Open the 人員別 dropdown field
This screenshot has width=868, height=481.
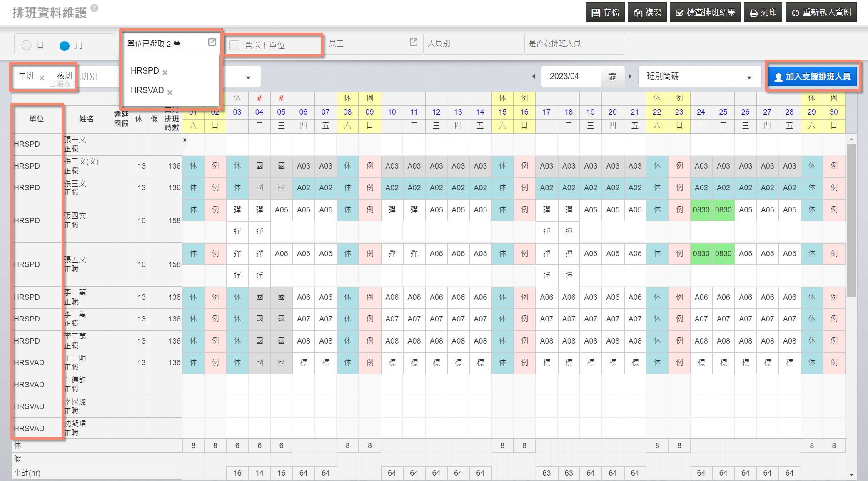pos(473,43)
